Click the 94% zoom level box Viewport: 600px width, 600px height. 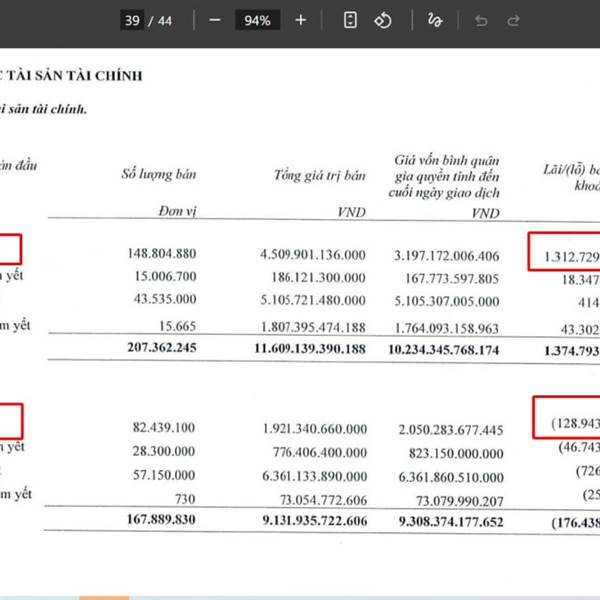click(257, 20)
